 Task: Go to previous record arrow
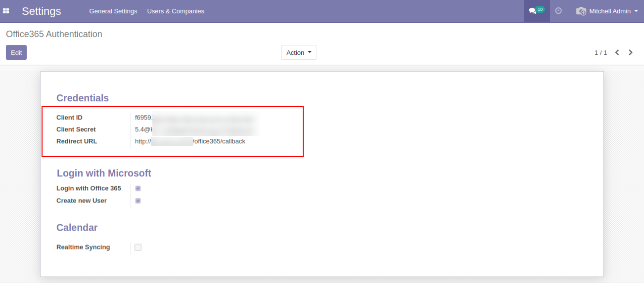click(x=617, y=52)
